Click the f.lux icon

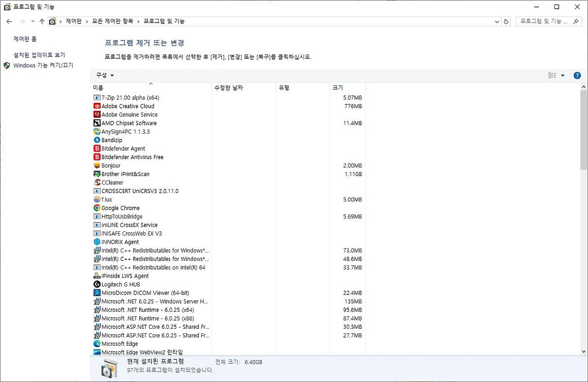click(x=97, y=200)
